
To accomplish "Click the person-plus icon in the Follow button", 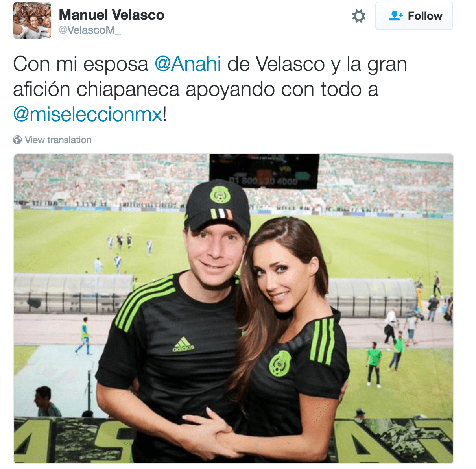I will pos(396,16).
